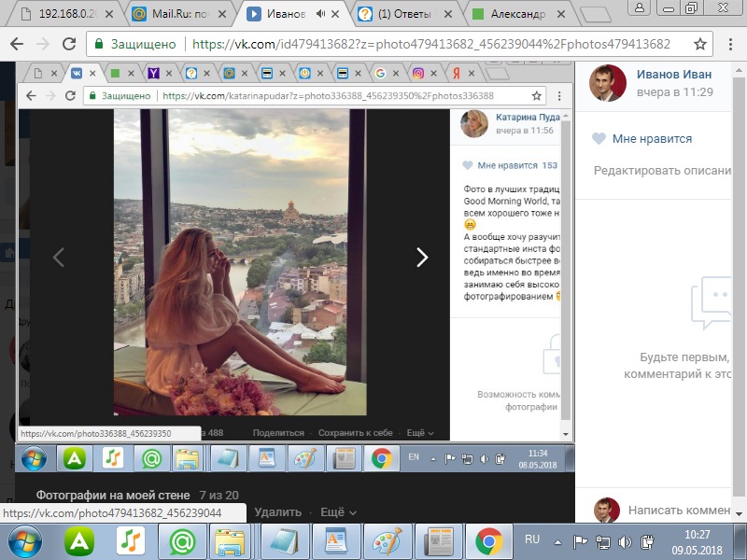
Task: Open the Paint palette taskbar icon
Action: click(388, 541)
